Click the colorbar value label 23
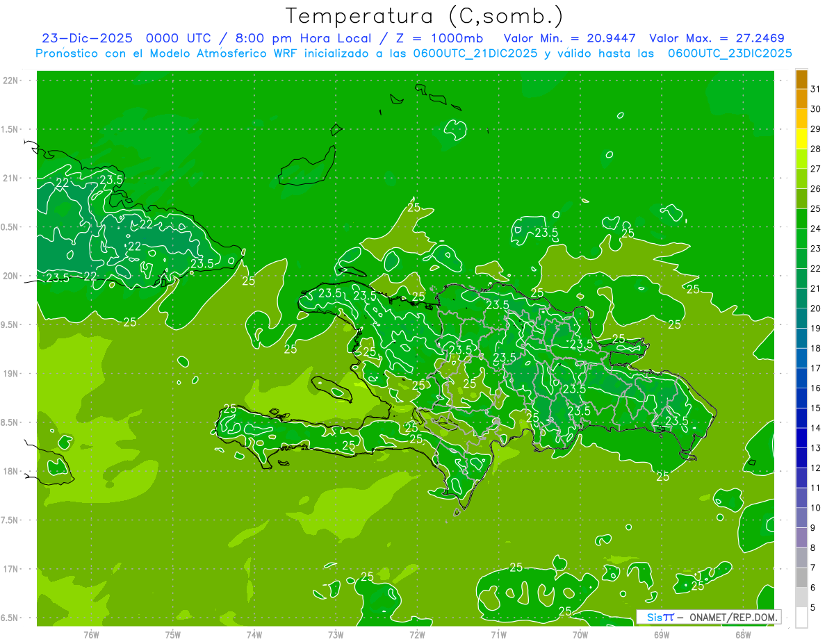The height and width of the screenshot is (644, 834). pyautogui.click(x=815, y=249)
